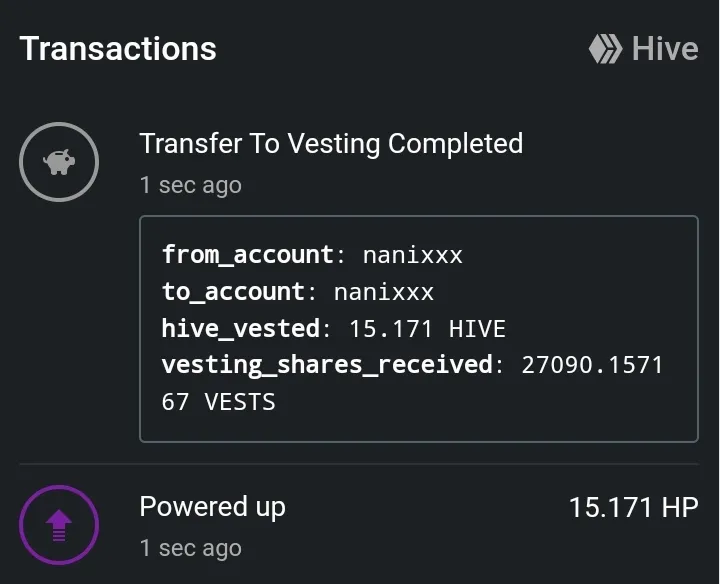Click the from_account field label

click(248, 255)
